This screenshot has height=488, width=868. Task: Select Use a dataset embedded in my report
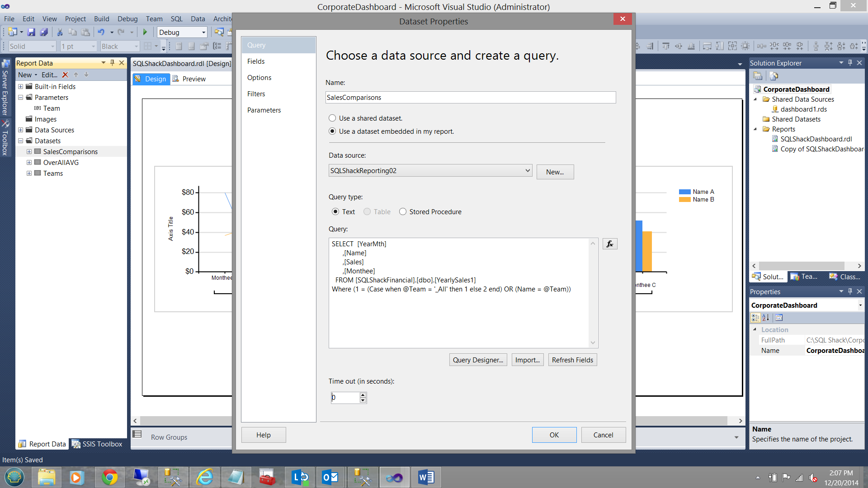332,131
